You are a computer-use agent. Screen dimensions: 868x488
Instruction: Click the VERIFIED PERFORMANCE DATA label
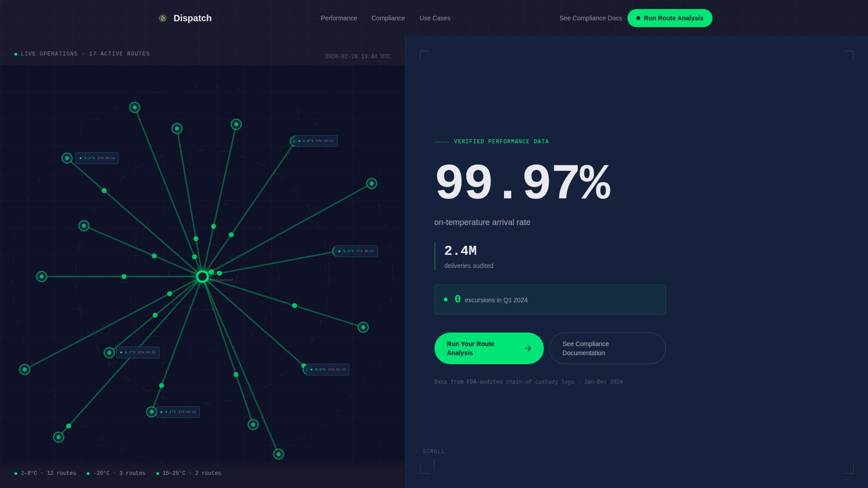501,141
